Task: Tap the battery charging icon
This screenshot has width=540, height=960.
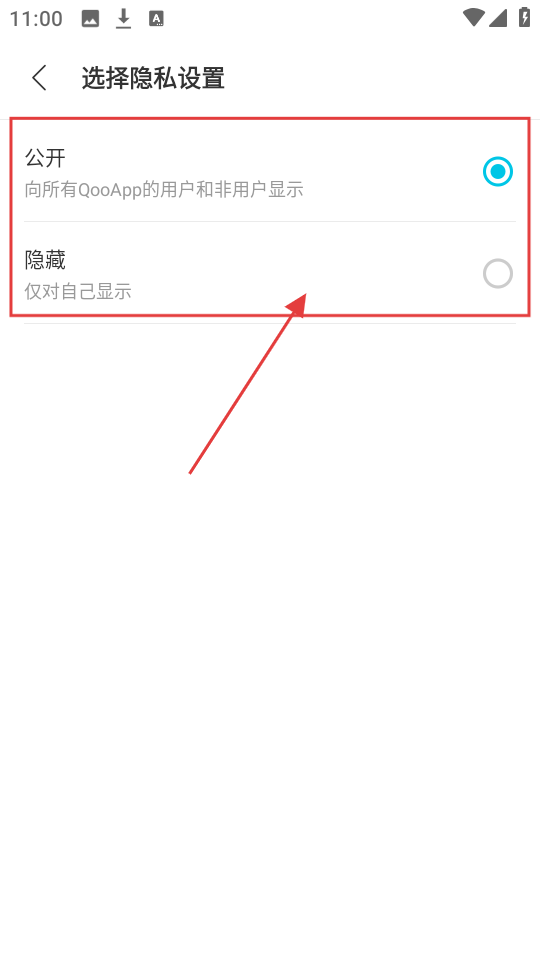Action: (524, 17)
